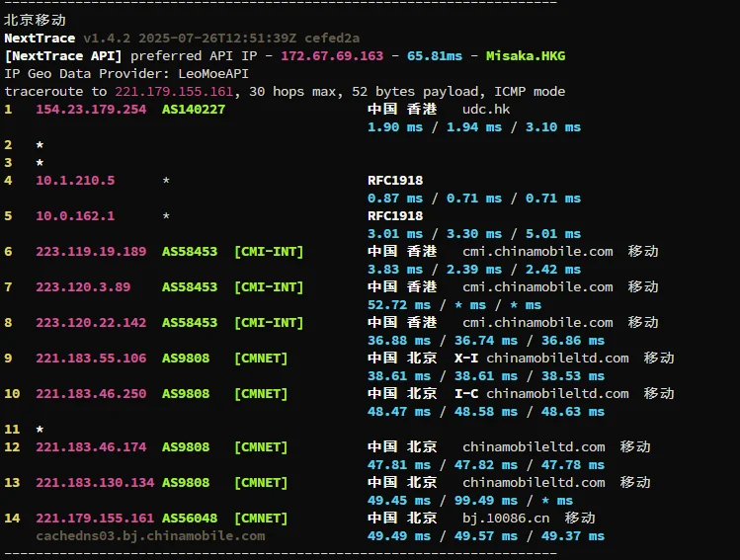The height and width of the screenshot is (560, 740).
Task: Click hop 13 IP 221.183.130.134
Action: click(x=95, y=482)
